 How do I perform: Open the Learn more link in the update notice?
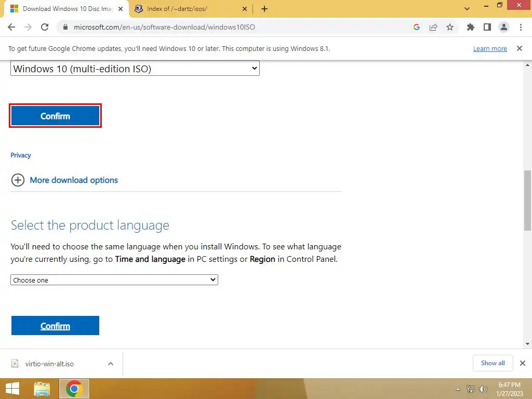tap(490, 48)
